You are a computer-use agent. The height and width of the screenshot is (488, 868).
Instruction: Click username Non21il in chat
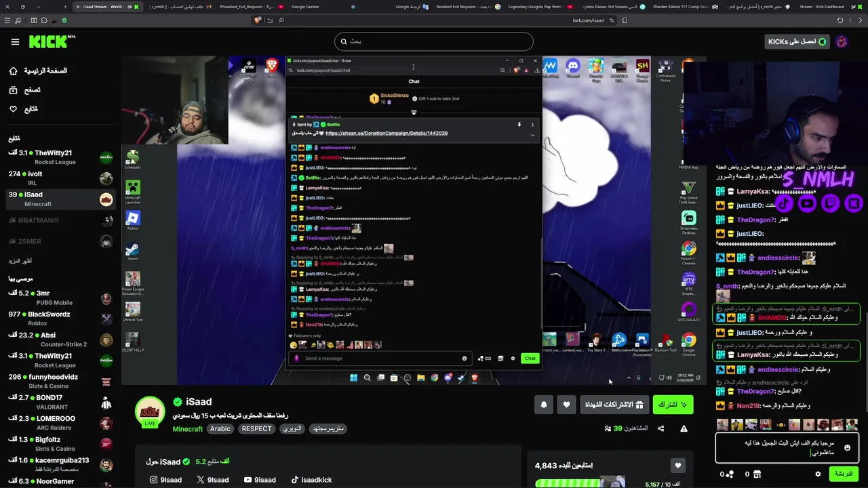click(x=749, y=405)
